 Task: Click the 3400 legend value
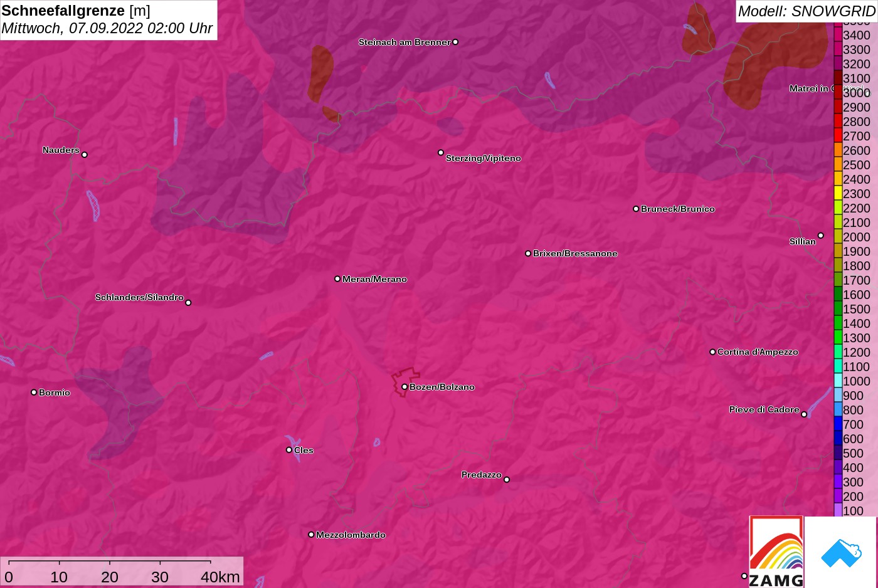click(x=857, y=35)
